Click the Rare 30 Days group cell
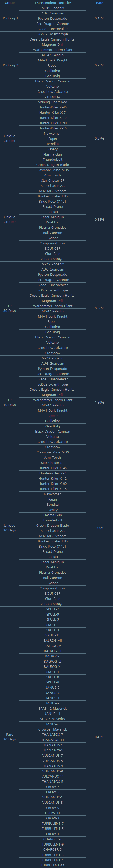 [9, 737]
